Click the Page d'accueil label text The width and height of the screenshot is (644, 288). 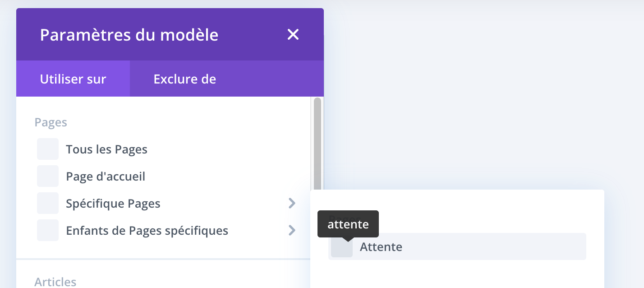pos(106,176)
